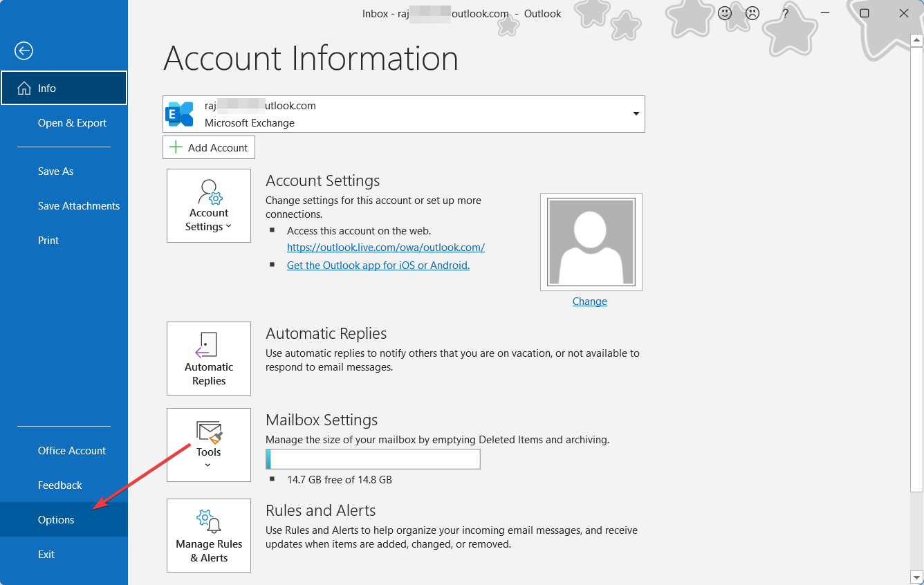Screen dimensions: 924x585
Task: Click the Home icon beside Info
Action: [24, 89]
